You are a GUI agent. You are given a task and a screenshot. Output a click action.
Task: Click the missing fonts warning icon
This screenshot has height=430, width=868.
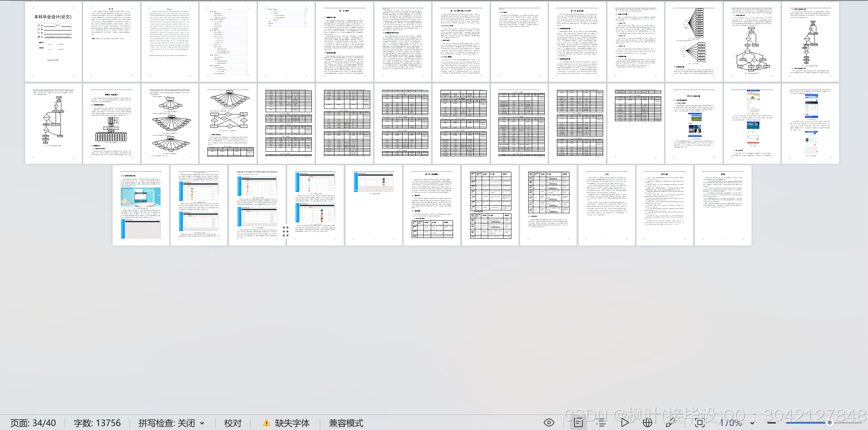[x=266, y=423]
